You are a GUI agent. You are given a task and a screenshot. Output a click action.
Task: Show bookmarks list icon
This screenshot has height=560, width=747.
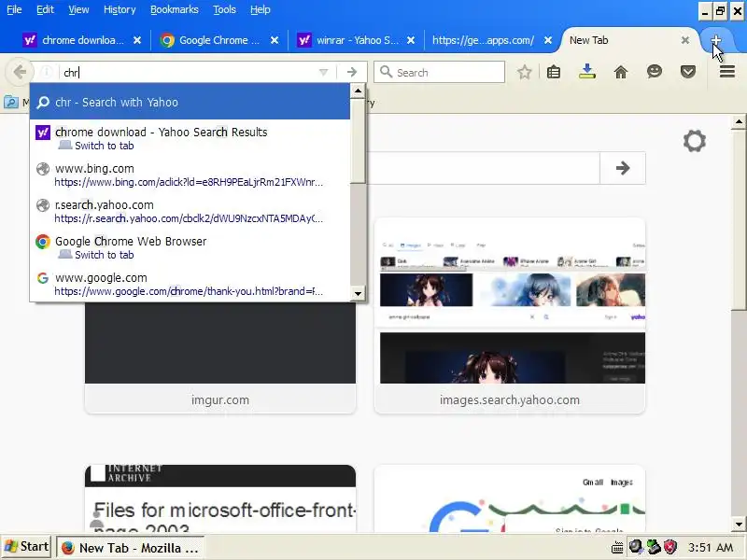click(554, 73)
